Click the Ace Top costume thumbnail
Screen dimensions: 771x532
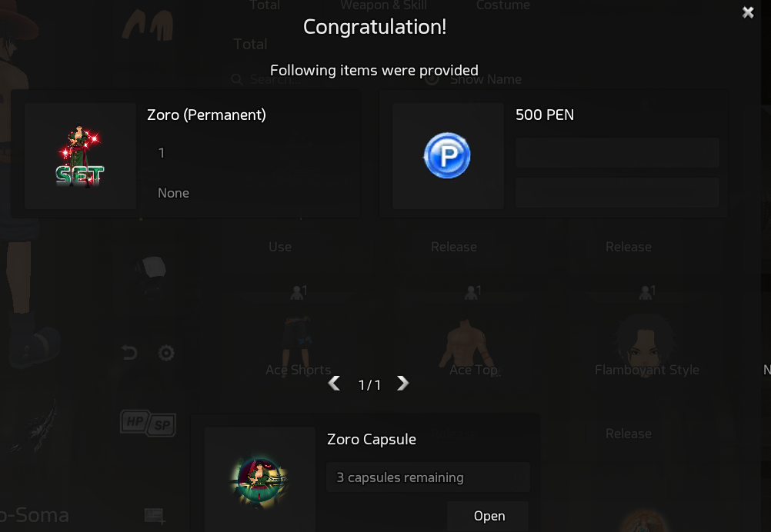point(468,341)
